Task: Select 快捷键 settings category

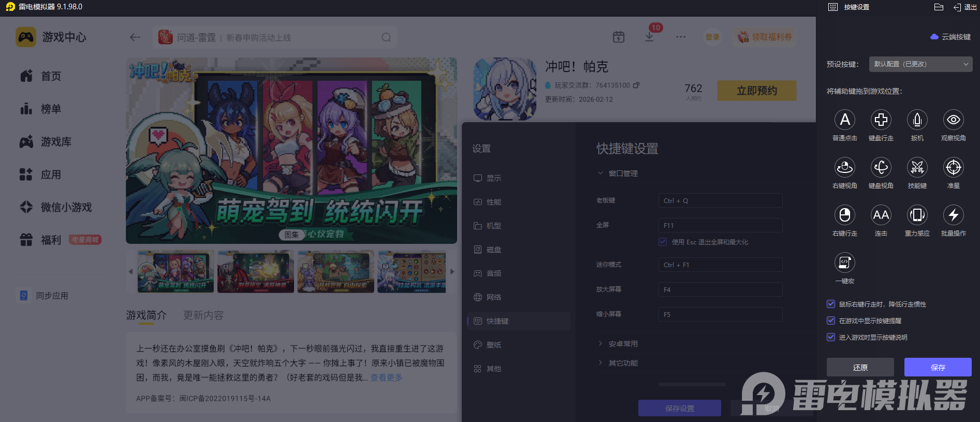Action: pyautogui.click(x=519, y=321)
